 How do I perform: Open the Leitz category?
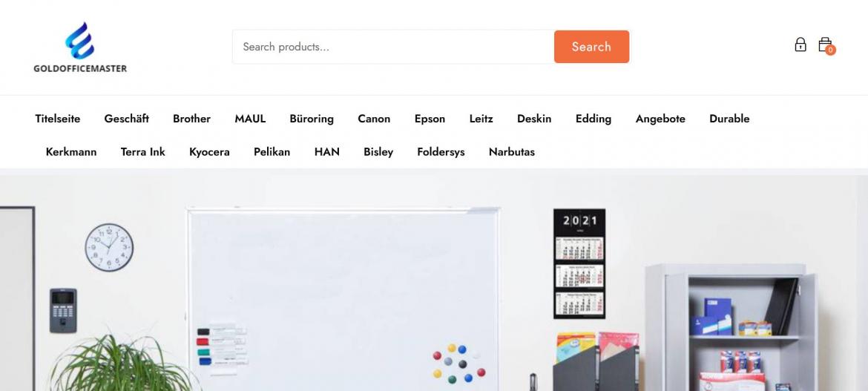coord(481,119)
